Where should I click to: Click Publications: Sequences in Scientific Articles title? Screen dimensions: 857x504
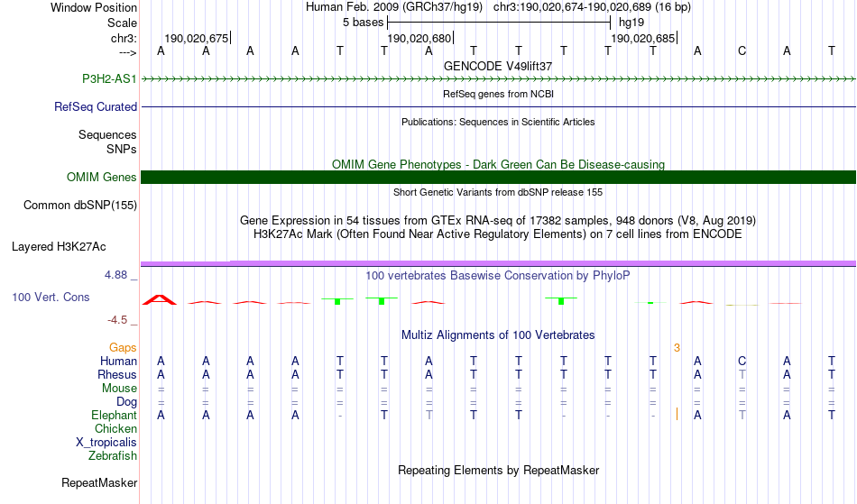(x=498, y=122)
